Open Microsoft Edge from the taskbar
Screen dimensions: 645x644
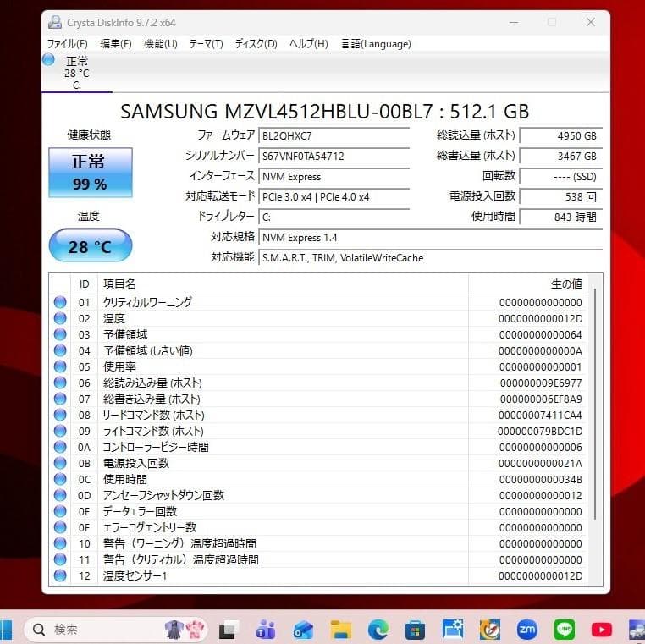click(378, 630)
